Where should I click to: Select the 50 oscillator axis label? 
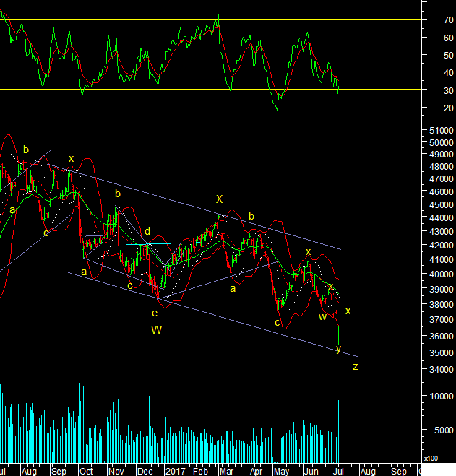(x=448, y=56)
